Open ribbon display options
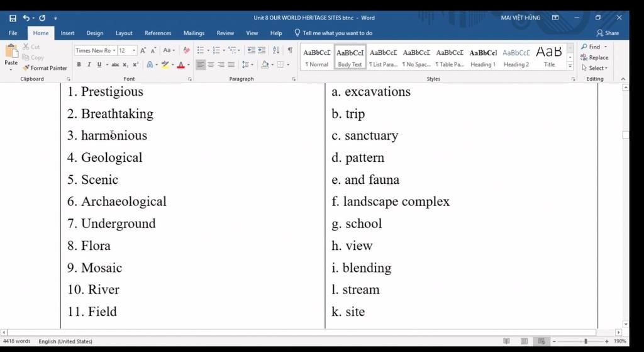The width and height of the screenshot is (644, 352). click(555, 18)
